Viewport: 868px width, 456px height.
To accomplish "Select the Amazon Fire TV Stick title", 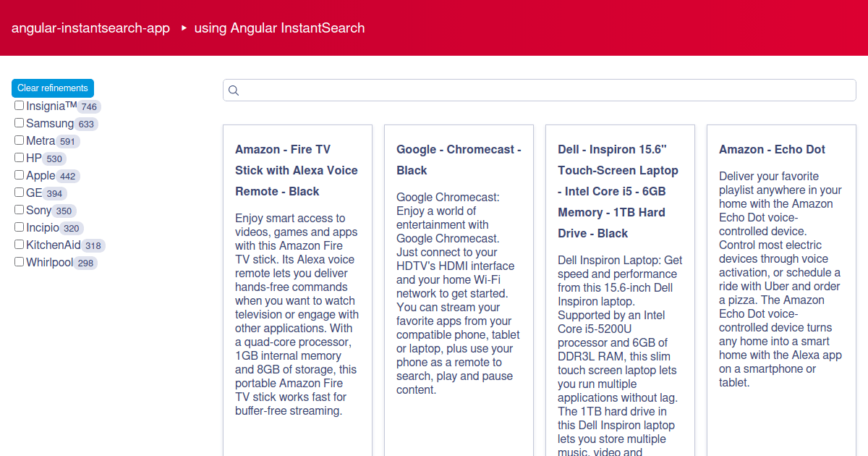I will click(x=296, y=170).
